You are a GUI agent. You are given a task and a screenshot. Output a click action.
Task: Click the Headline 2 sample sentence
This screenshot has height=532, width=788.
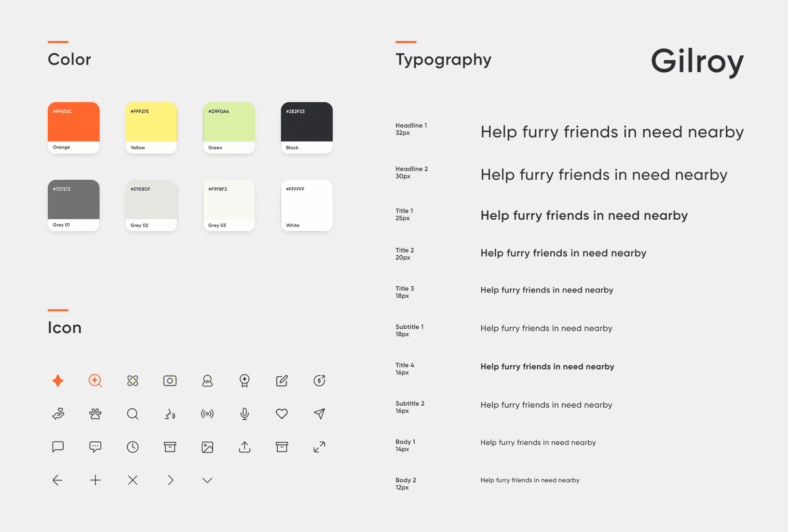[x=604, y=175]
